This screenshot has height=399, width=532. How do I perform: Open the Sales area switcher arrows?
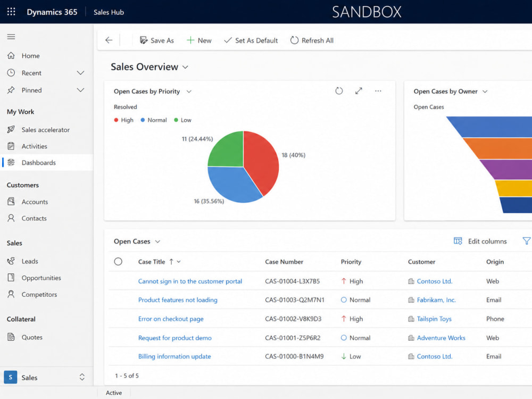coord(82,377)
